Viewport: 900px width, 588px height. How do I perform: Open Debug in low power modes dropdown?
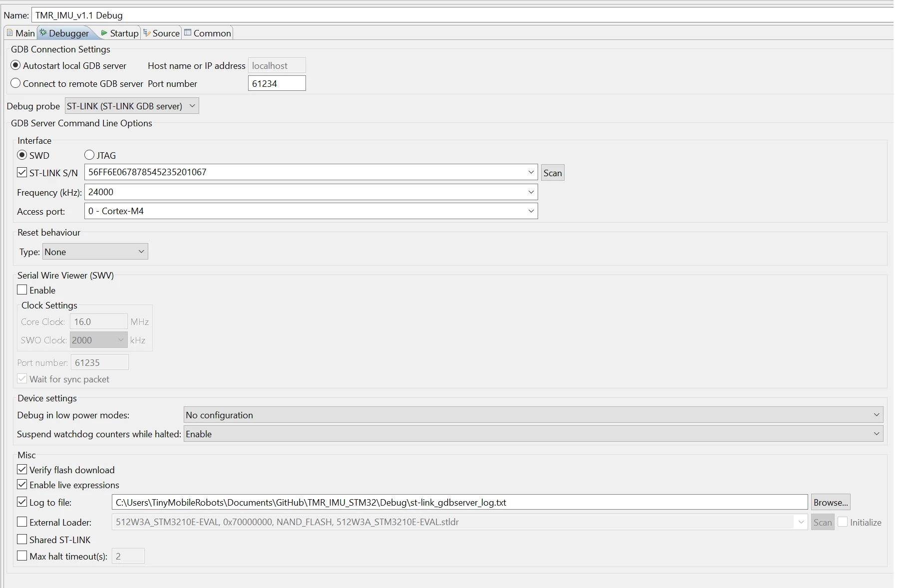tap(533, 415)
